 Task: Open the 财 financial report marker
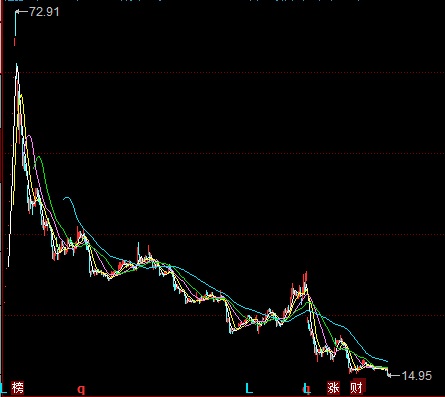coord(357,388)
